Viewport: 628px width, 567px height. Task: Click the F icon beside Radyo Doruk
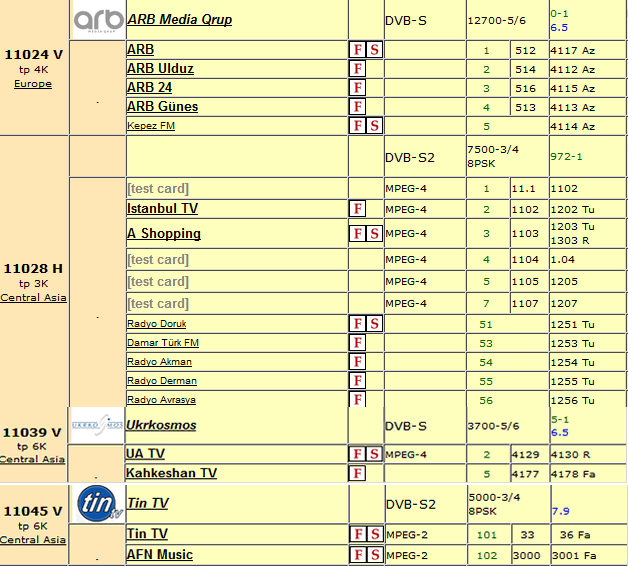pyautogui.click(x=357, y=324)
